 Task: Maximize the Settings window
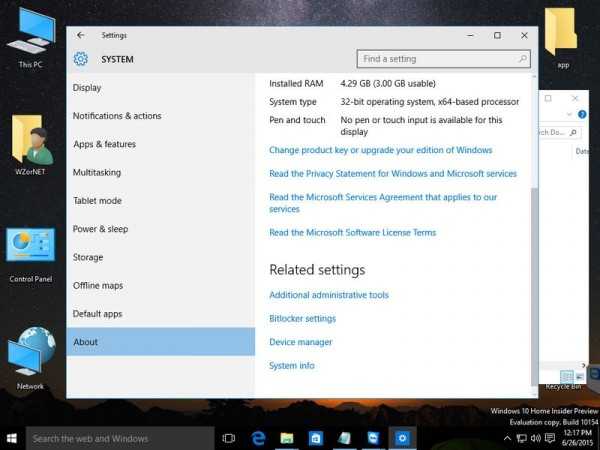497,35
